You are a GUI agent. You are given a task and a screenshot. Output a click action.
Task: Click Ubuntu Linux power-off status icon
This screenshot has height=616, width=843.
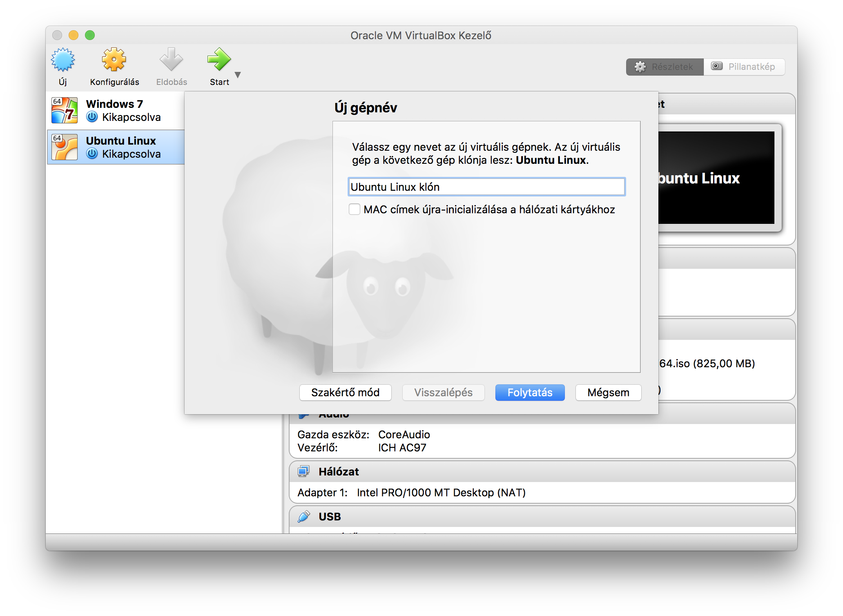point(92,154)
